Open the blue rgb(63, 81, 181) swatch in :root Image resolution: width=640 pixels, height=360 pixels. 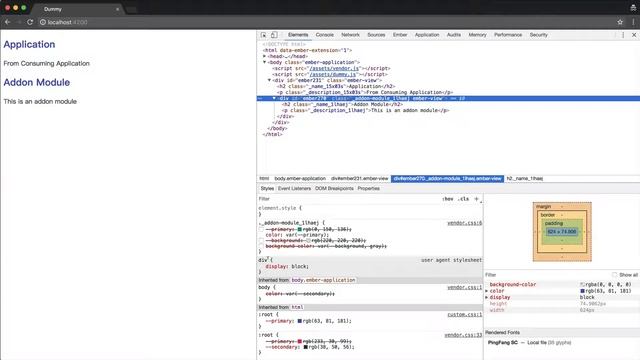tap(300, 321)
